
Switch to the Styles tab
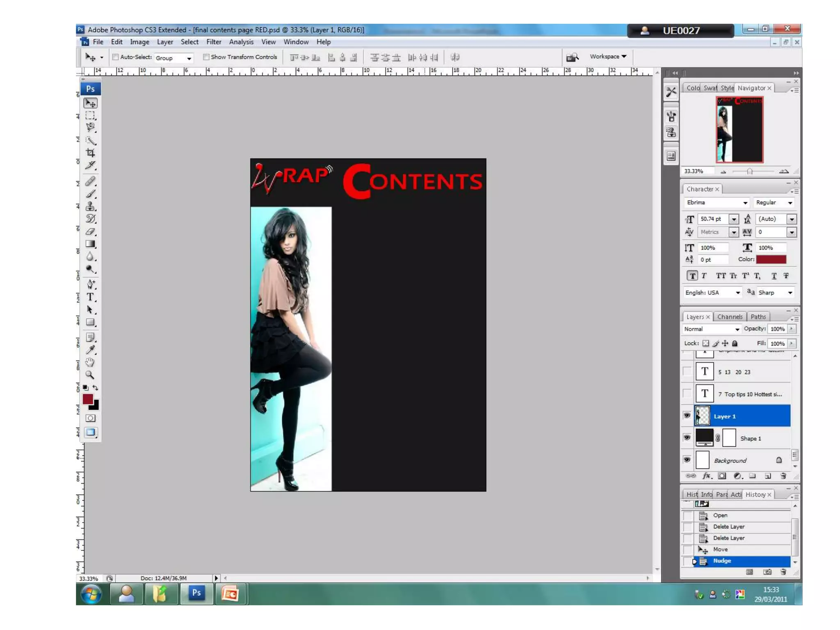(x=727, y=88)
